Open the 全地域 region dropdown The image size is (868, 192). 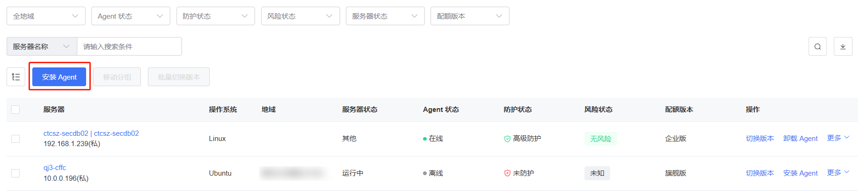point(46,16)
